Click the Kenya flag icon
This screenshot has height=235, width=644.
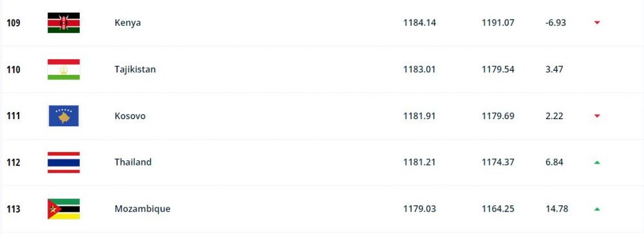tap(64, 23)
